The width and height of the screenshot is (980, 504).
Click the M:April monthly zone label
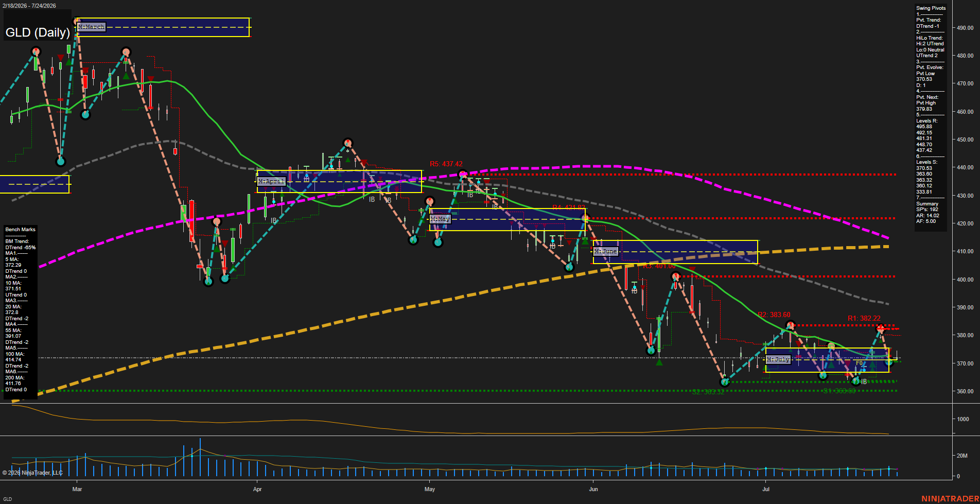coord(271,181)
